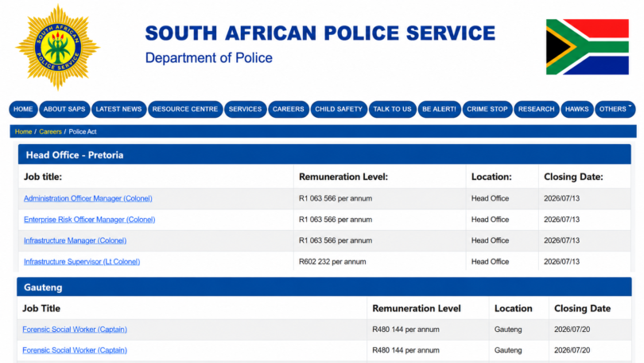Open CHILD SAFETY page

tap(339, 109)
